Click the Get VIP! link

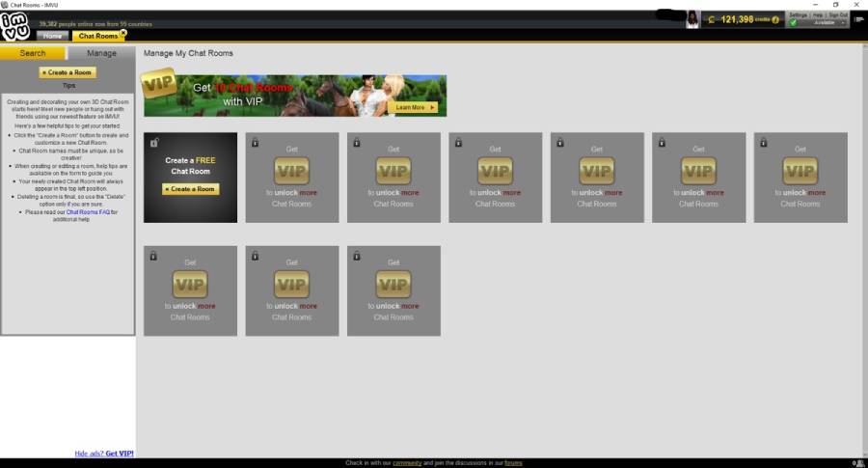coord(119,454)
